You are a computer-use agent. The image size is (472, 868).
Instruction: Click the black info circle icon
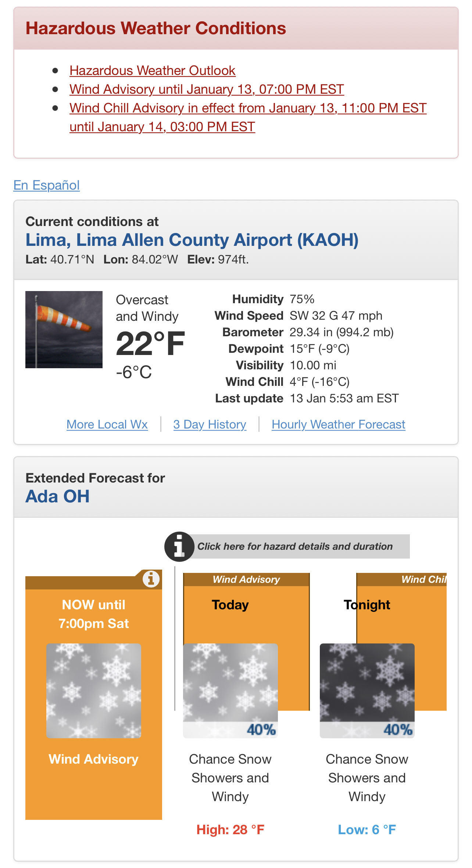[x=179, y=546]
